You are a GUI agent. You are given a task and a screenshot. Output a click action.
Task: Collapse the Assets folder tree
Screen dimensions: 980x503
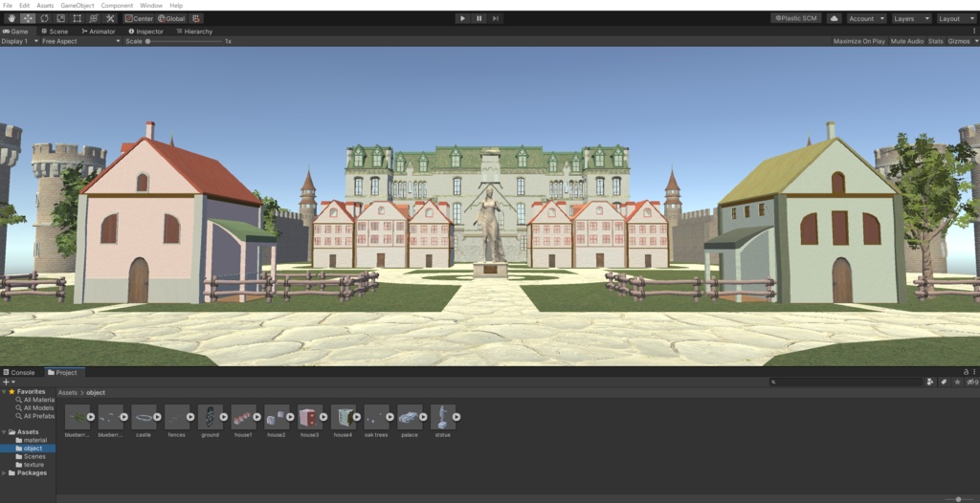tap(4, 432)
